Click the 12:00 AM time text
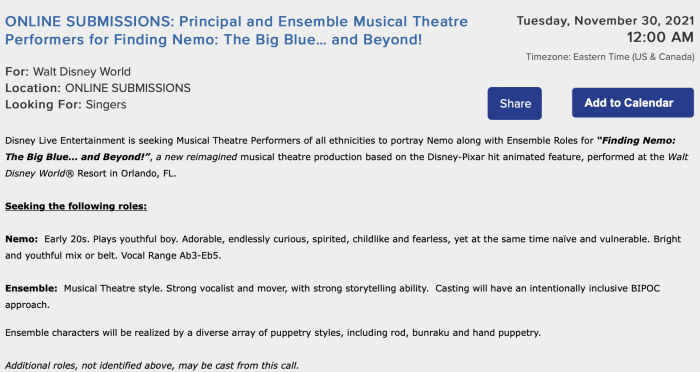Image resolution: width=700 pixels, height=372 pixels. [660, 37]
